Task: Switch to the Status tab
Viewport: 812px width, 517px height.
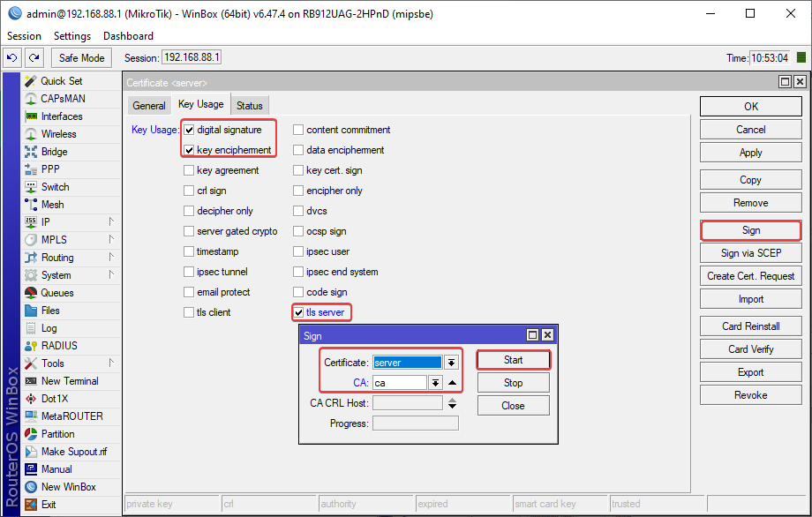Action: 250,106
